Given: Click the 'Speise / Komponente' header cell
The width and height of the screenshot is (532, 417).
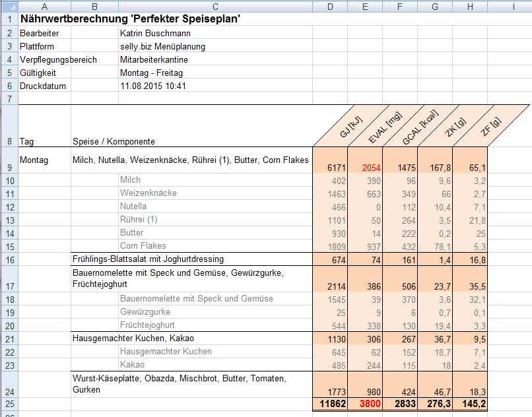Looking at the screenshot, I should click(x=114, y=141).
